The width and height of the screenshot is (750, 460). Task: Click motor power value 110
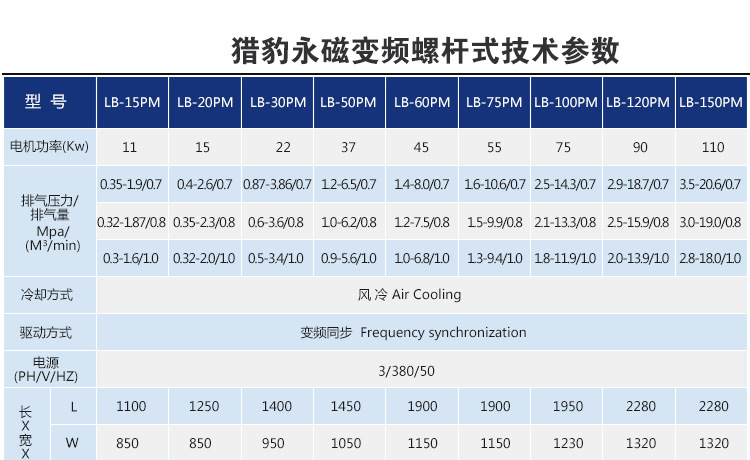(713, 147)
